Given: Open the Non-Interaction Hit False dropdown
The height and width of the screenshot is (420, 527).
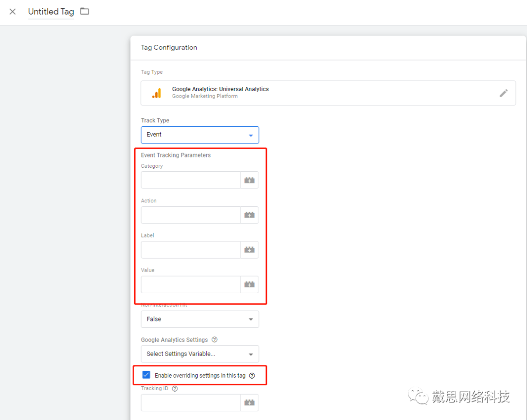Looking at the screenshot, I should click(200, 319).
